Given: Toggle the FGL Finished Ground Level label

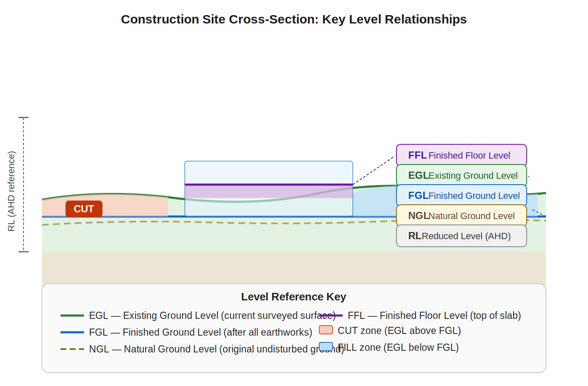Looking at the screenshot, I should 461,196.
